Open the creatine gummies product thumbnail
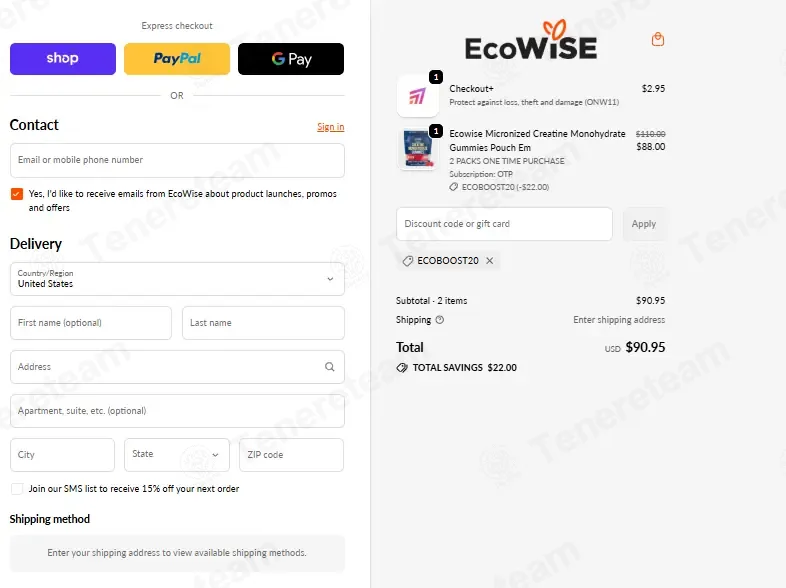This screenshot has width=786, height=588. point(418,149)
